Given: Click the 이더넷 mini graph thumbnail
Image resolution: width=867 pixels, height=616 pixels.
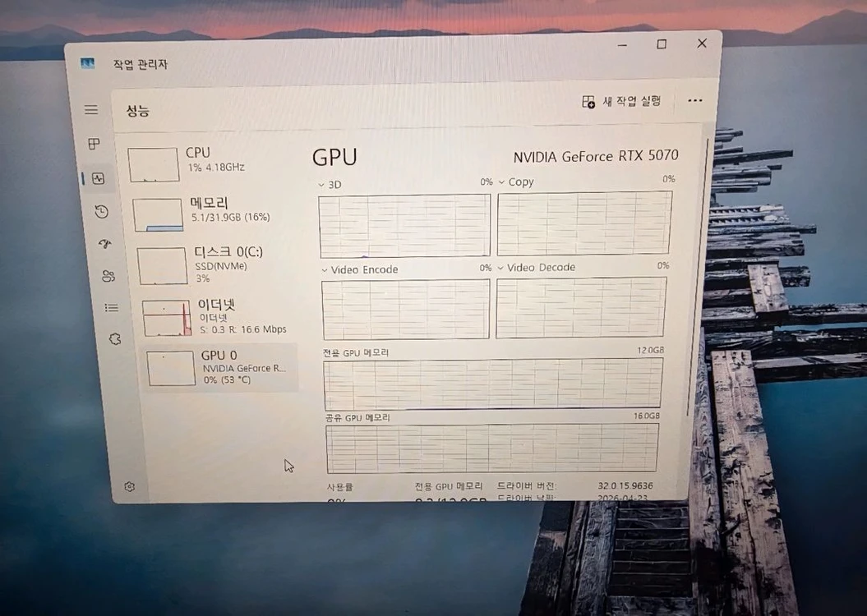Looking at the screenshot, I should (x=167, y=318).
